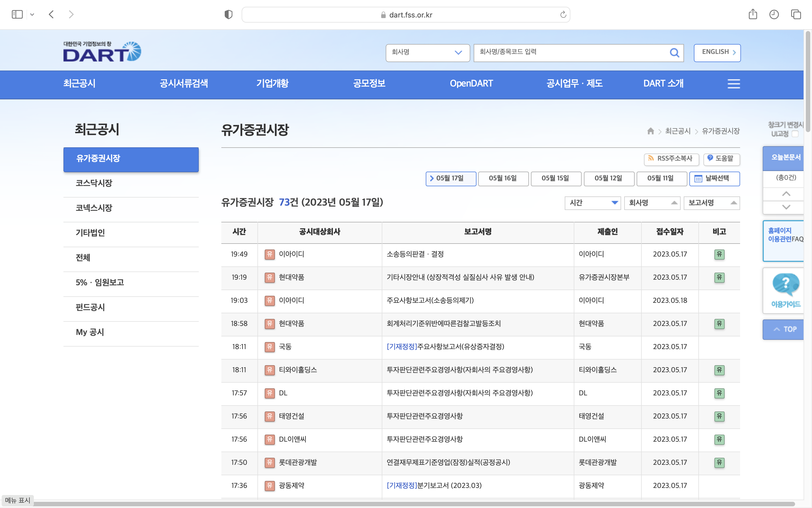Click the search magnifier icon
The height and width of the screenshot is (508, 812).
point(674,52)
